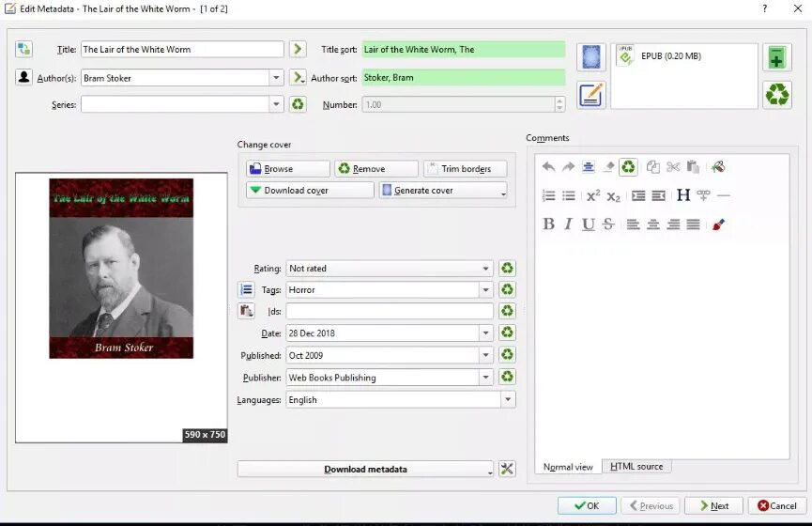Image resolution: width=812 pixels, height=526 pixels.
Task: Select all comments text
Action: pos(589,167)
